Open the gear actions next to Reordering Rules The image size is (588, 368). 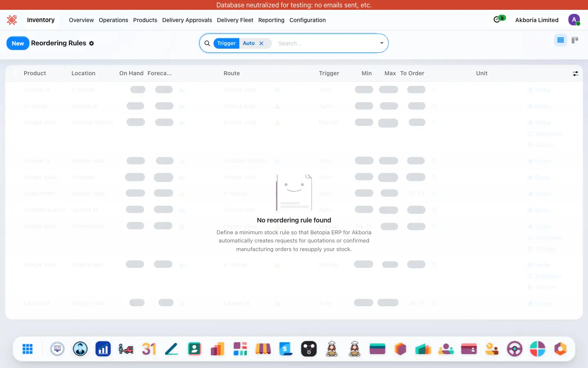tap(91, 43)
